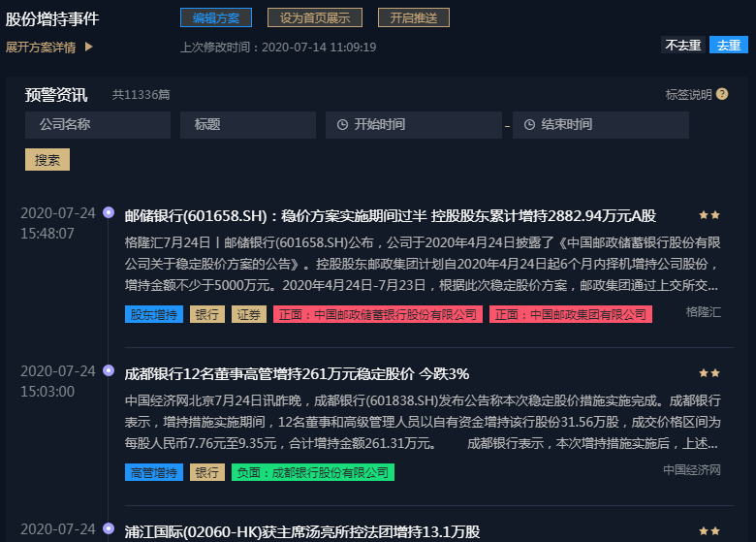This screenshot has width=756, height=542.
Task: Click the 银行 tag on 成都银行 article
Action: tap(207, 472)
